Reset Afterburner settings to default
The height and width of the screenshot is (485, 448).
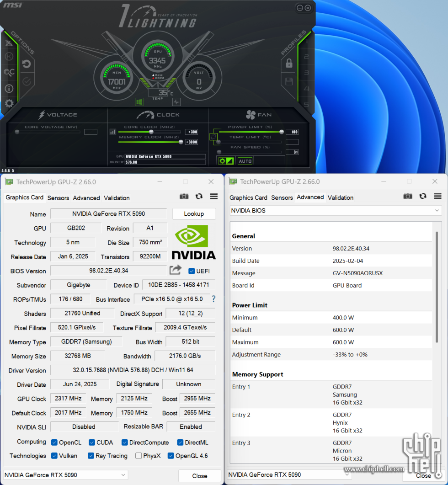pyautogui.click(x=27, y=64)
